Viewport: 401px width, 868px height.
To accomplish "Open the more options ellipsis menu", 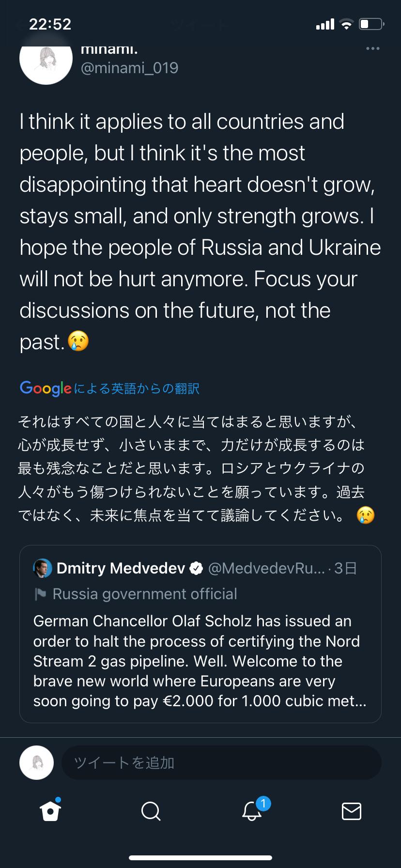I will pyautogui.click(x=372, y=48).
